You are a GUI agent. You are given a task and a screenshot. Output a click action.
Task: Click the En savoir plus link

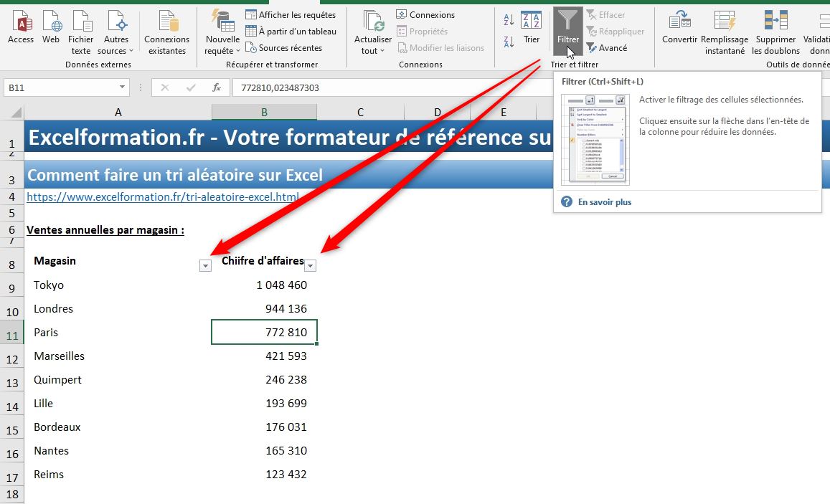click(605, 203)
